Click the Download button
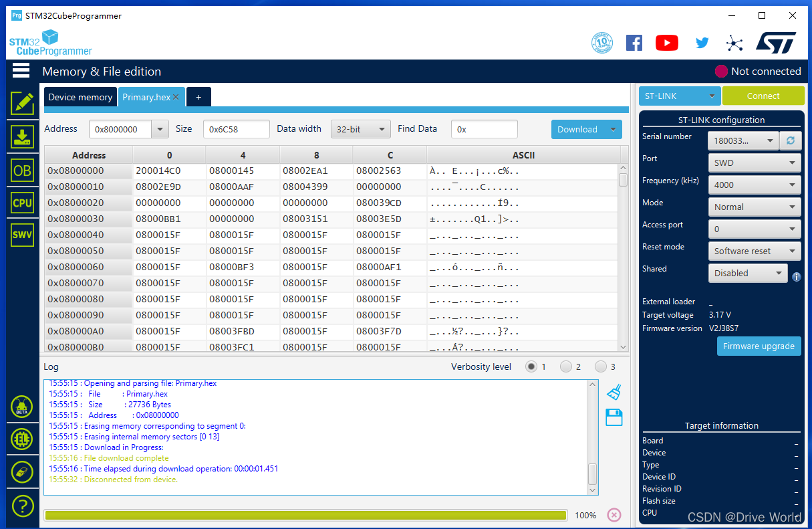Screen dimensions: 812x529 tap(578, 129)
